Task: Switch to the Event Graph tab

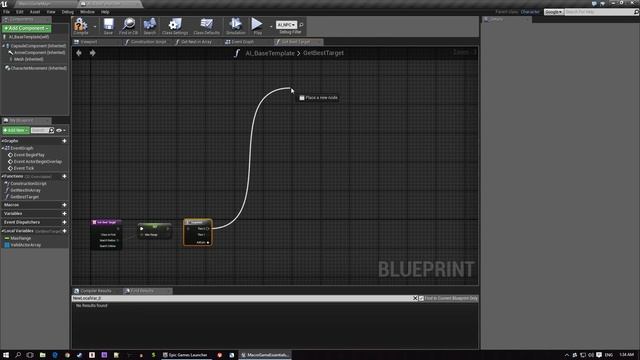Action: point(247,42)
